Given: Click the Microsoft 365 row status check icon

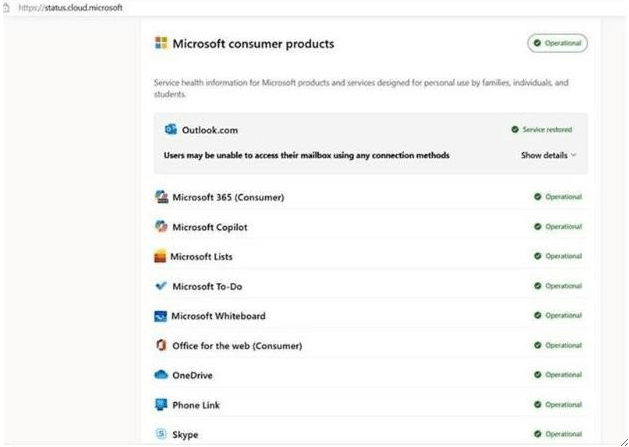Looking at the screenshot, I should [x=538, y=197].
